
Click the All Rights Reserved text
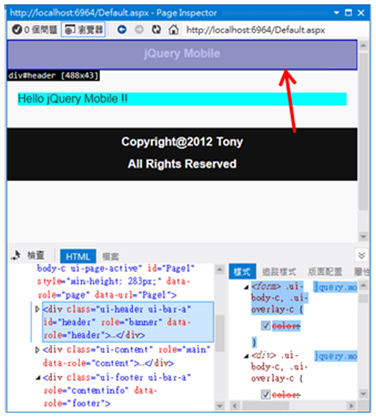pos(182,164)
